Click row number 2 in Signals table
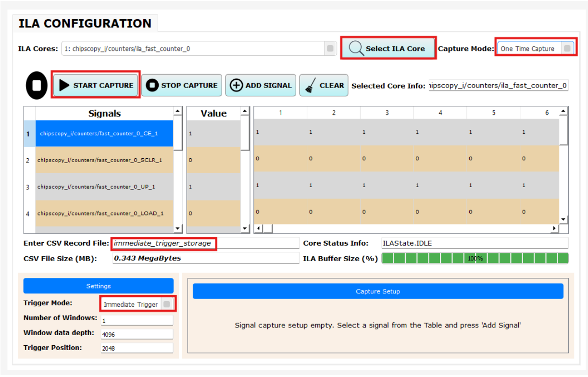The image size is (588, 377). (28, 160)
